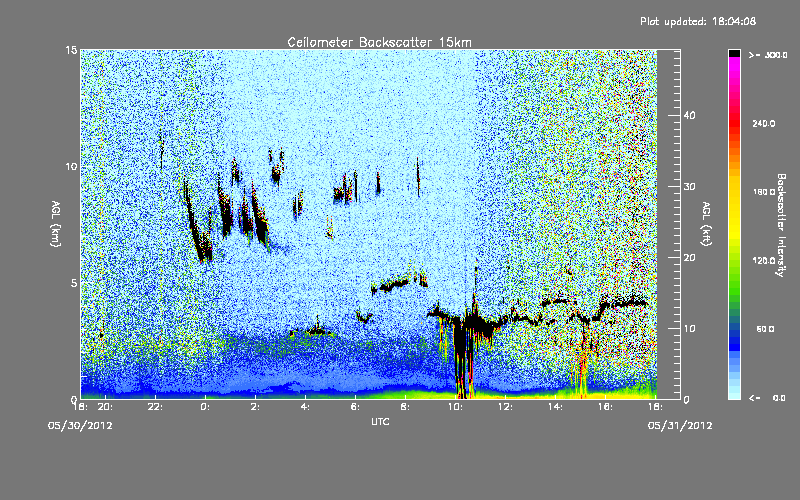Click the "60.0" colorbar value
The width and height of the screenshot is (800, 500).
click(x=765, y=329)
